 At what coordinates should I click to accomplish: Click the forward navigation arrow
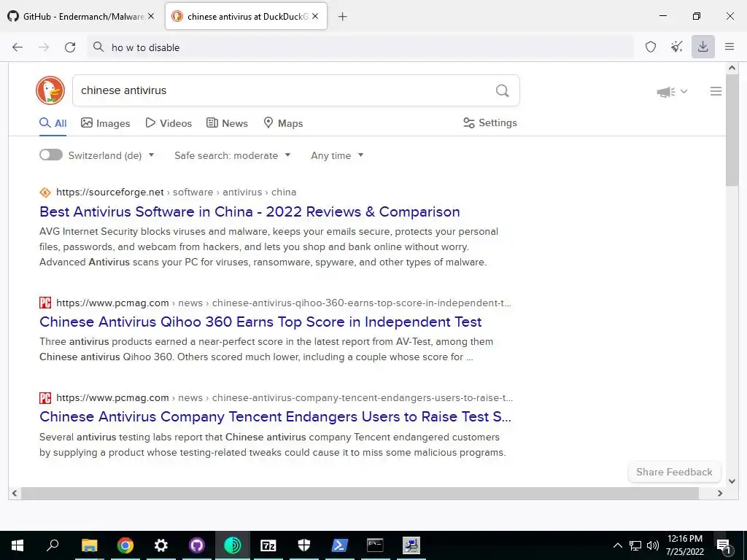(44, 47)
